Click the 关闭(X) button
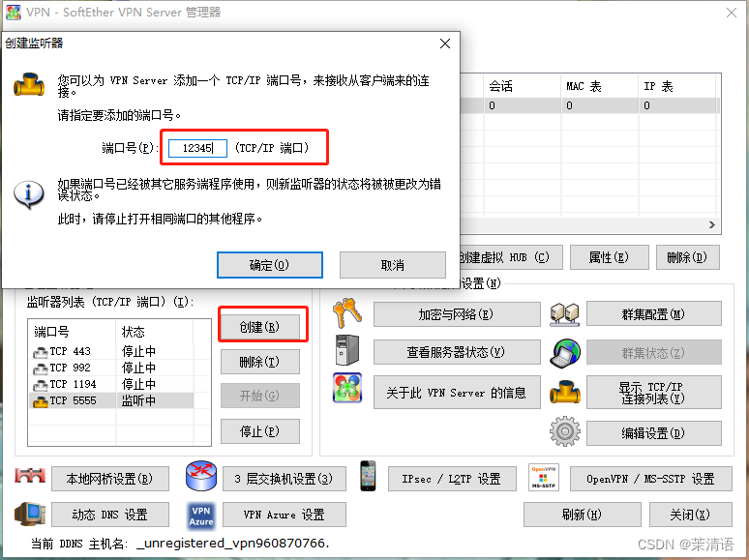The width and height of the screenshot is (749, 560). (x=690, y=515)
